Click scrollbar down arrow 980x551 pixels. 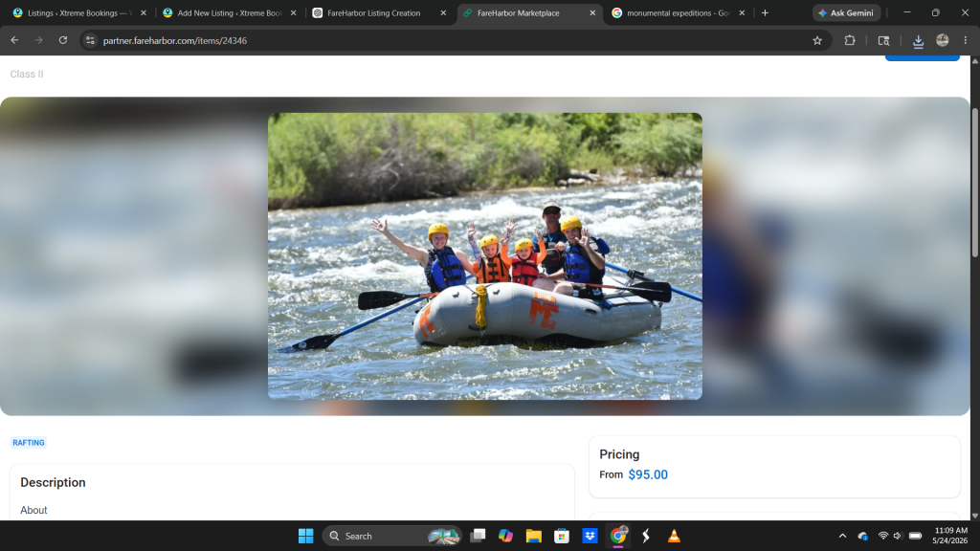point(975,516)
